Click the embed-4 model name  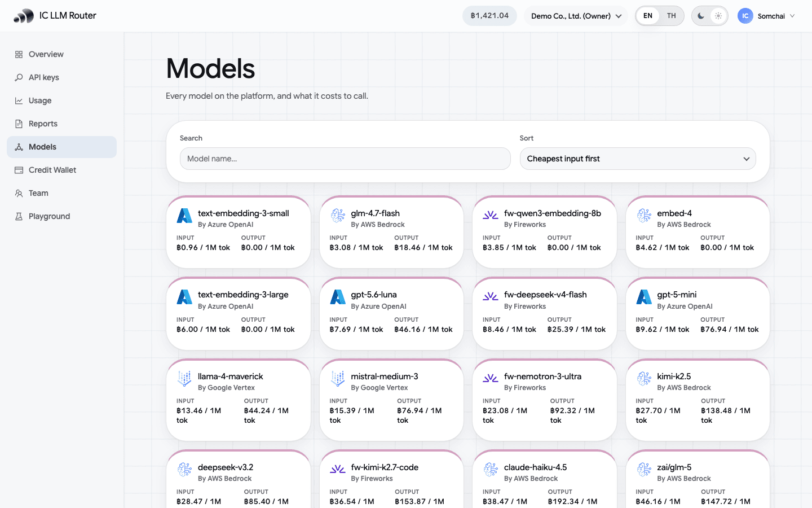click(x=674, y=213)
